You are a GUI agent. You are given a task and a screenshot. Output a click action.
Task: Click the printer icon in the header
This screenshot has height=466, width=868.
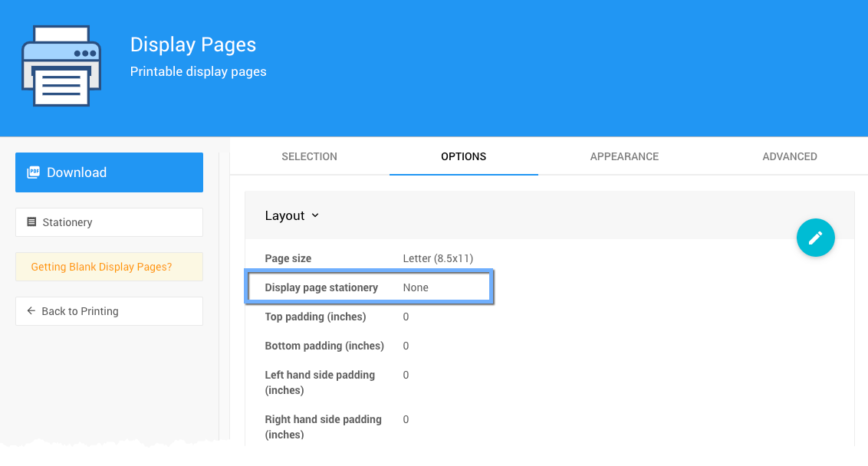coord(61,66)
